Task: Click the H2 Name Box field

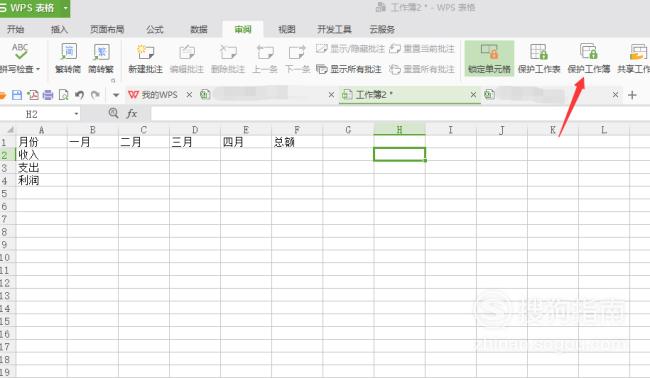Action: click(36, 114)
